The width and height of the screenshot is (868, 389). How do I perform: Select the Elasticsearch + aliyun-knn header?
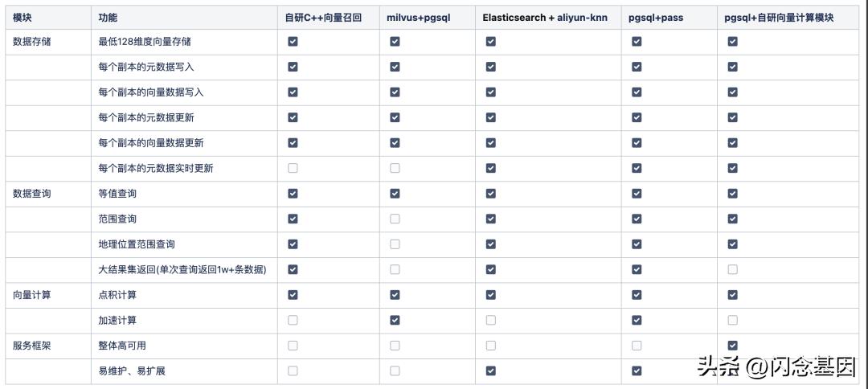[545, 17]
